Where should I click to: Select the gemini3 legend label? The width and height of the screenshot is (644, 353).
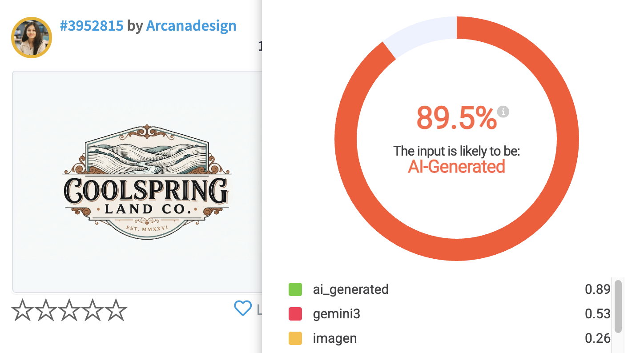pos(337,314)
